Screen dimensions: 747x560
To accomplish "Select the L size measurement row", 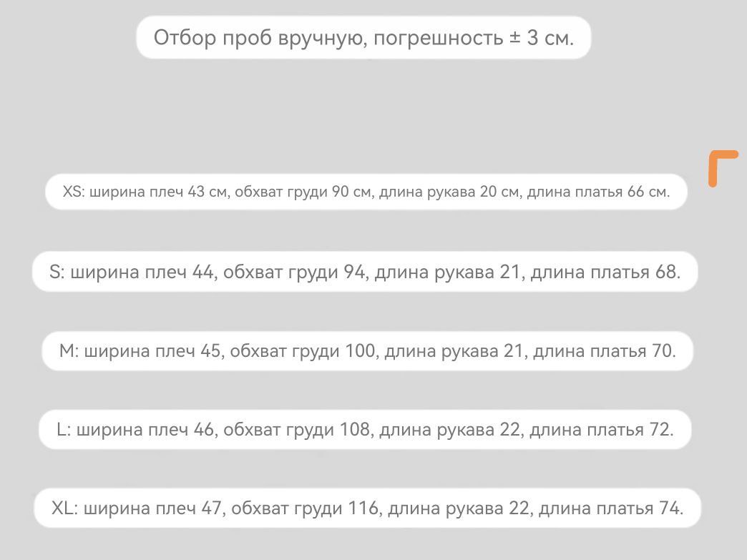I will point(365,430).
